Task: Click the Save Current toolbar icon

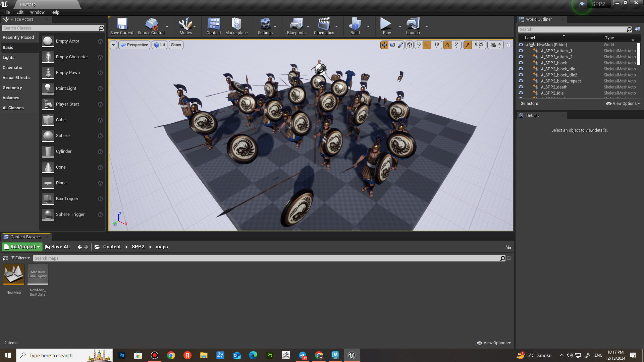Action: click(122, 26)
